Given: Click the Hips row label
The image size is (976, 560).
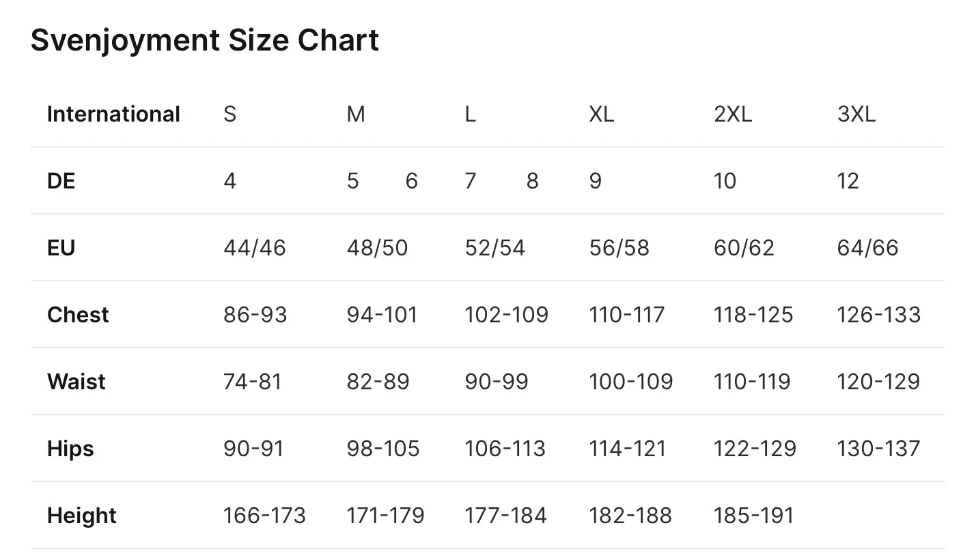Looking at the screenshot, I should point(70,449).
